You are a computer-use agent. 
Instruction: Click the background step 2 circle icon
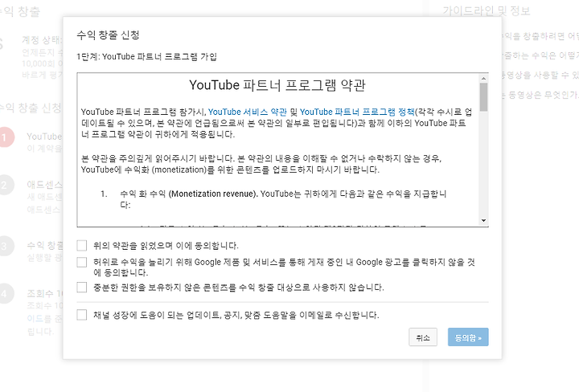click(4, 185)
